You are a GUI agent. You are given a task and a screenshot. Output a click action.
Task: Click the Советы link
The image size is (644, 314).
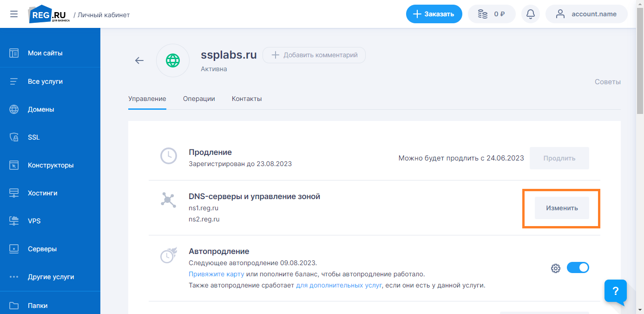point(608,82)
